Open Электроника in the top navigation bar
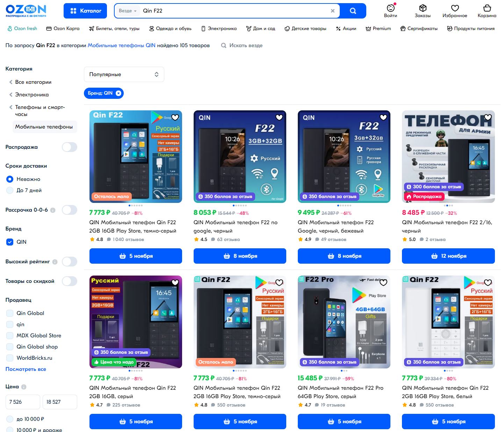Screen dimensions: 504x432 (x=219, y=29)
